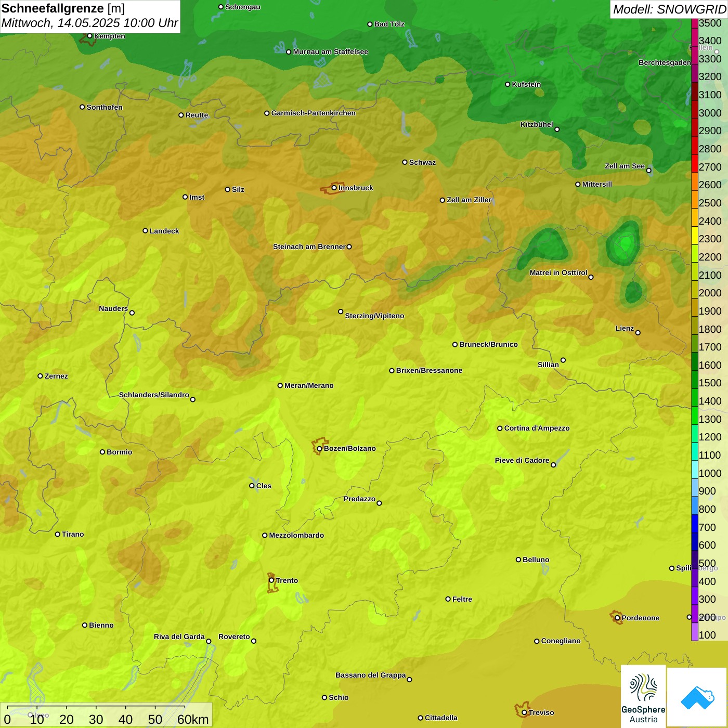Click the Sonthofen label
The height and width of the screenshot is (728, 728).
tap(105, 107)
